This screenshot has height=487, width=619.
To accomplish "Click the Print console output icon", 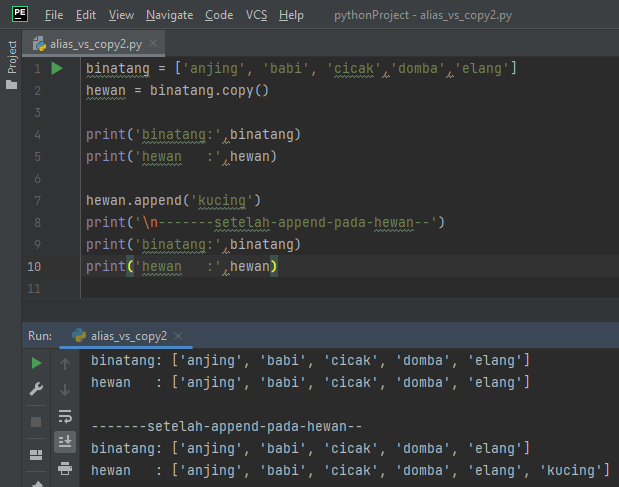I will pyautogui.click(x=65, y=468).
